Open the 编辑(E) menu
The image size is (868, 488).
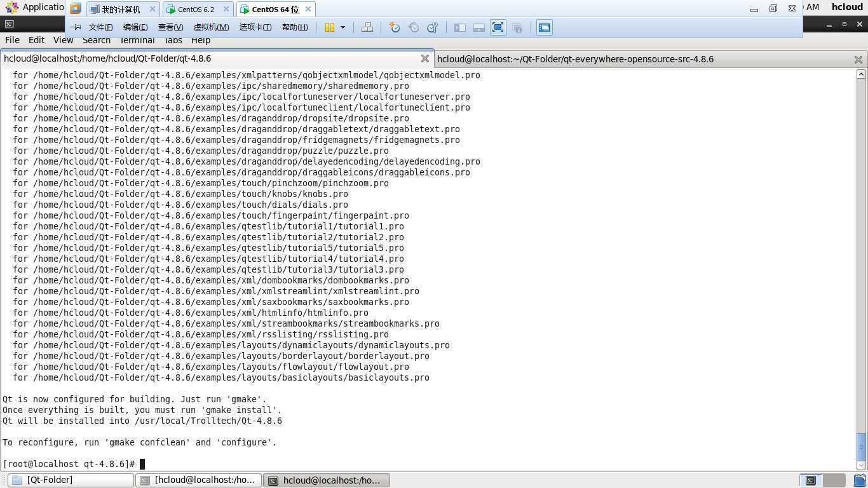point(135,27)
